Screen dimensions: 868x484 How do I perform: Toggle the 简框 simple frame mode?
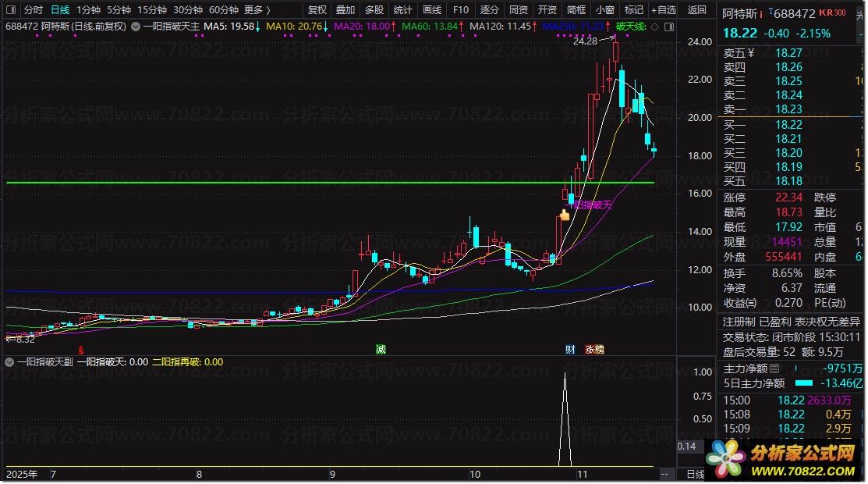[576, 9]
